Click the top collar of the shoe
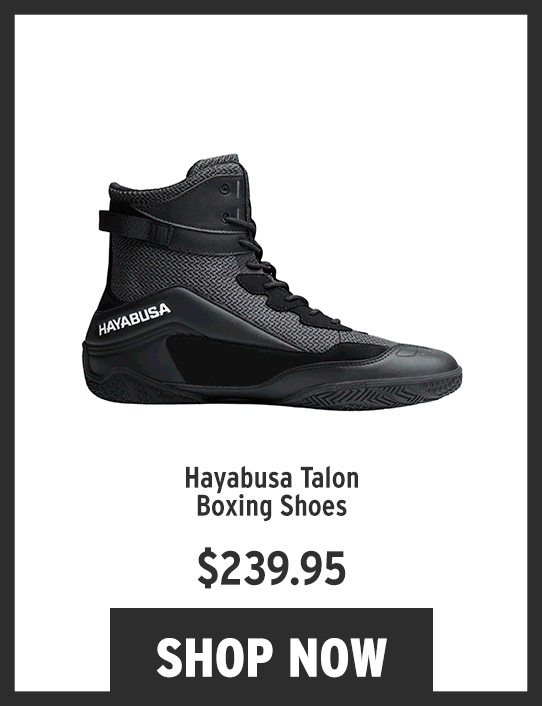This screenshot has height=706, width=542. pos(214,165)
